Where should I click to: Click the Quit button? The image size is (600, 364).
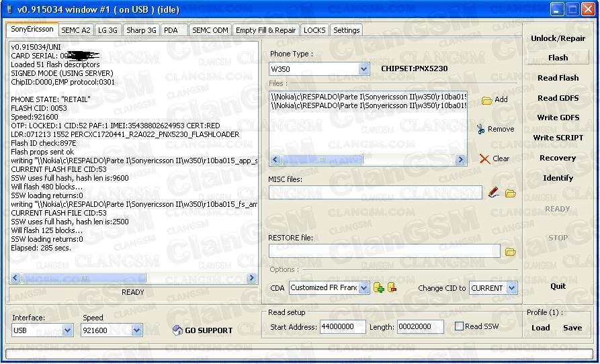(x=558, y=286)
